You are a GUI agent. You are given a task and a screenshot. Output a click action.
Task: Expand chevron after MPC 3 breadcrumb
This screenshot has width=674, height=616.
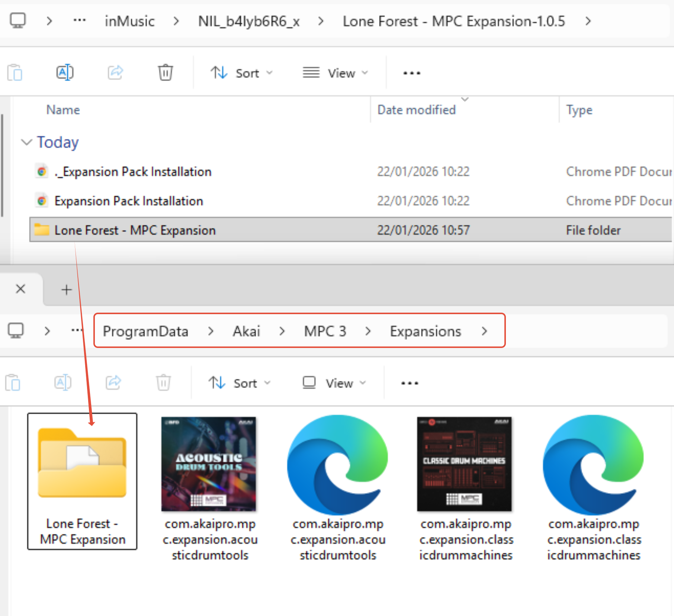[368, 331]
